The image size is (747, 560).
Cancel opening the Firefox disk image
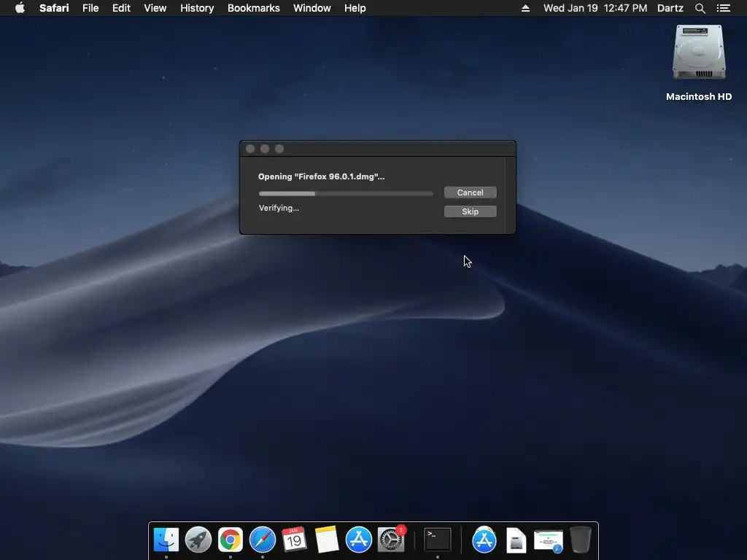coord(471,192)
